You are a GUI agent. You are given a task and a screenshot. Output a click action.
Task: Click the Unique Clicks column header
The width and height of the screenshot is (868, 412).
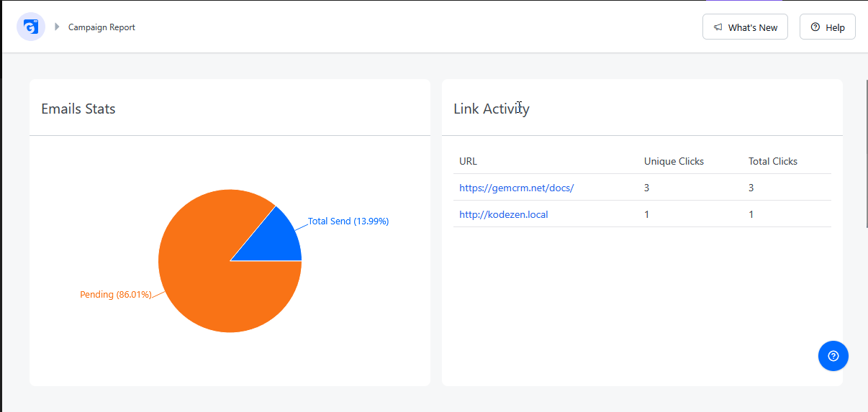pyautogui.click(x=674, y=161)
